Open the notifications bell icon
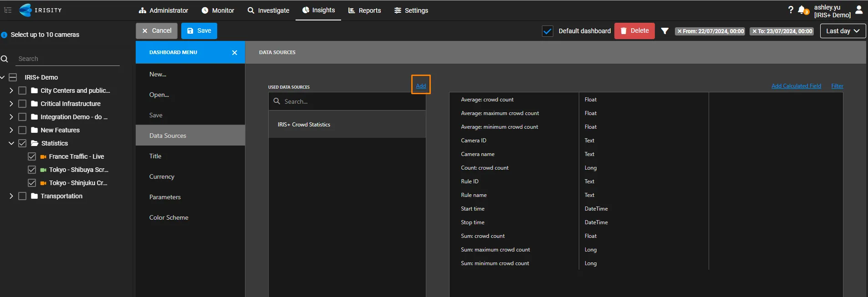The width and height of the screenshot is (868, 297). [x=803, y=10]
